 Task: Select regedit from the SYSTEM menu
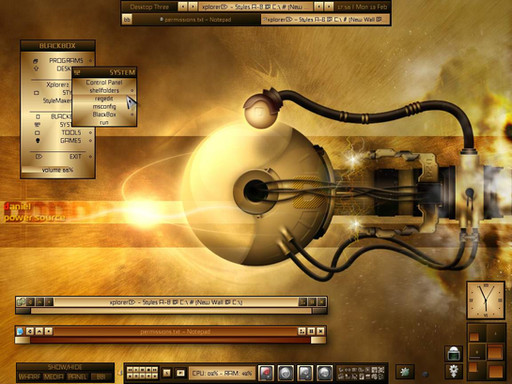104,98
